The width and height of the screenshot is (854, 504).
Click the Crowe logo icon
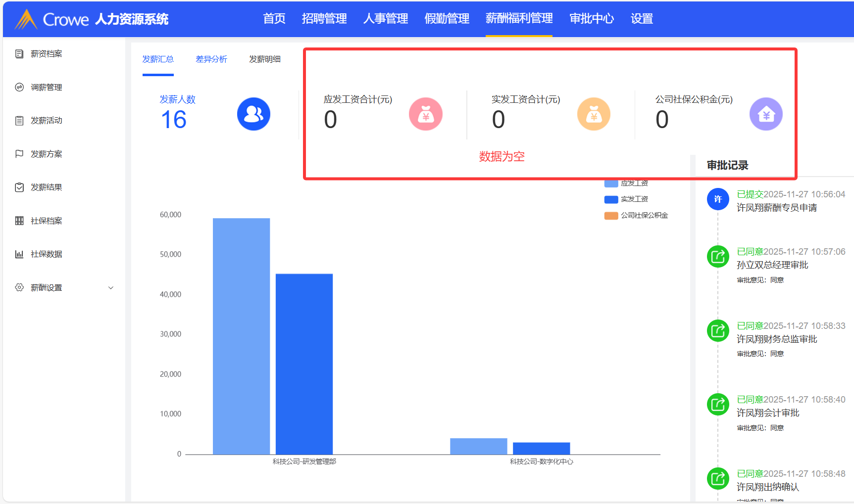coord(26,19)
